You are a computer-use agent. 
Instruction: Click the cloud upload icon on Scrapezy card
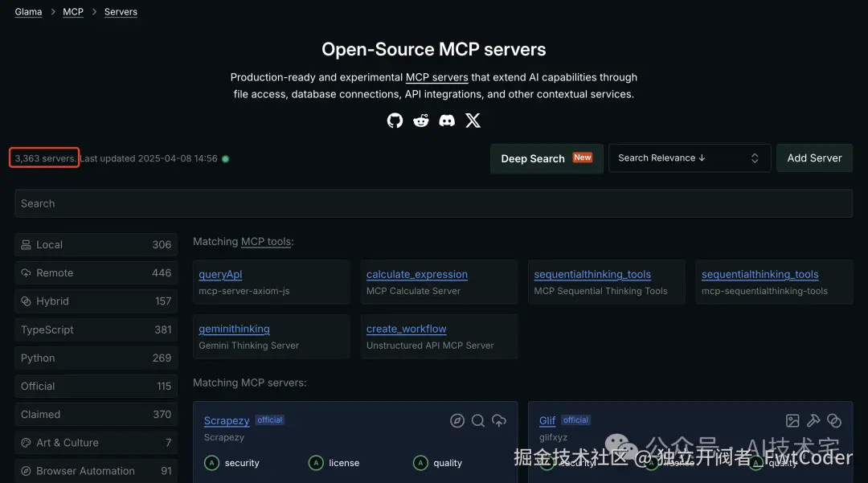click(499, 420)
